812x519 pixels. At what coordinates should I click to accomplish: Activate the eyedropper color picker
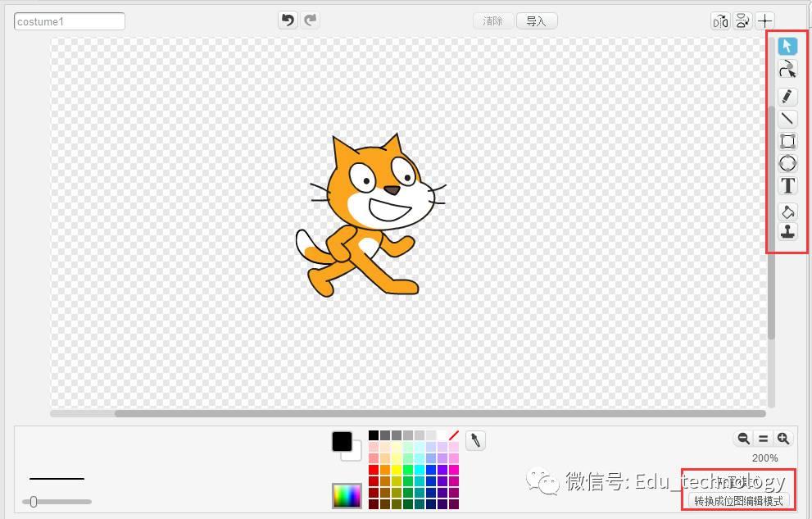point(475,441)
